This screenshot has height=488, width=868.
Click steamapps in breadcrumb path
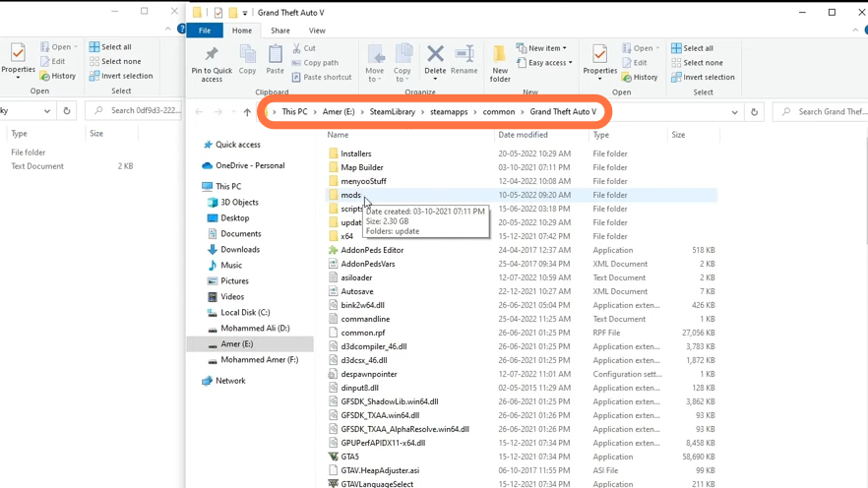click(449, 112)
